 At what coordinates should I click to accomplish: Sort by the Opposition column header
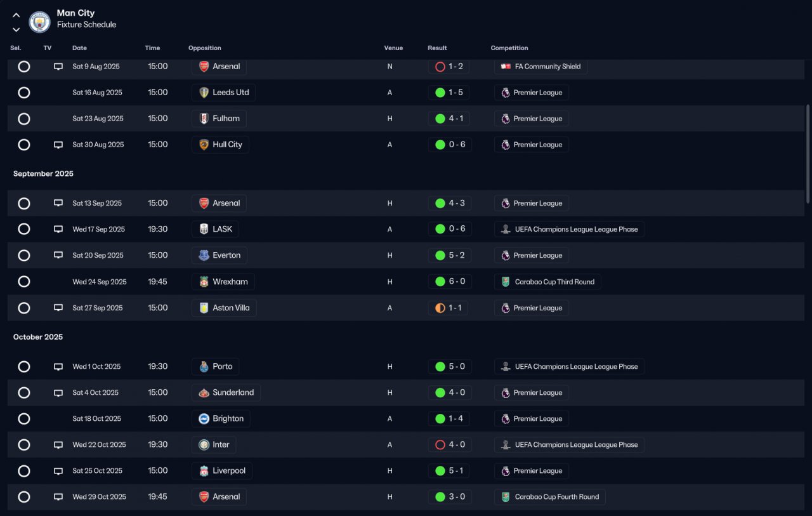point(205,48)
